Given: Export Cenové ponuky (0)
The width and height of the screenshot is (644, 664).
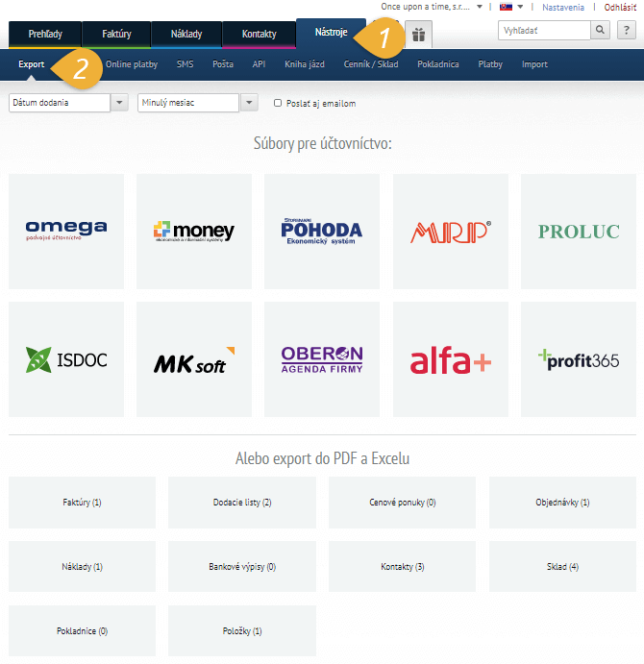Looking at the screenshot, I should (403, 503).
